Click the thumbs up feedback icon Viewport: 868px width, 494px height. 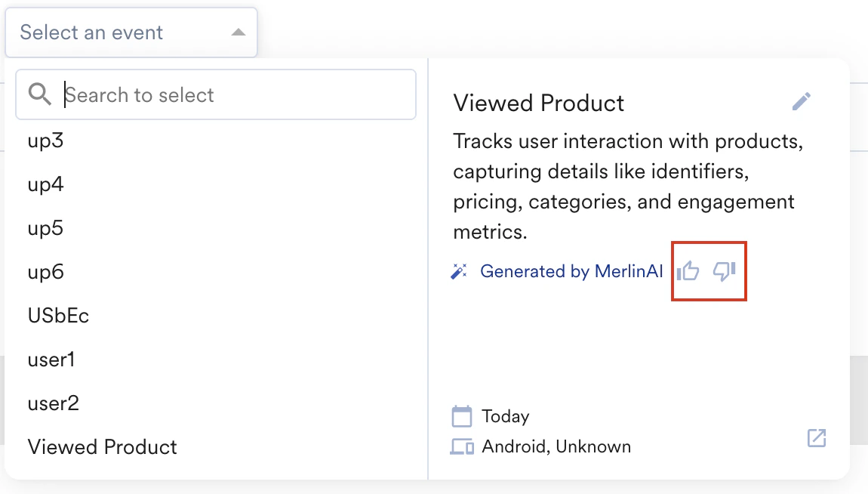click(688, 270)
